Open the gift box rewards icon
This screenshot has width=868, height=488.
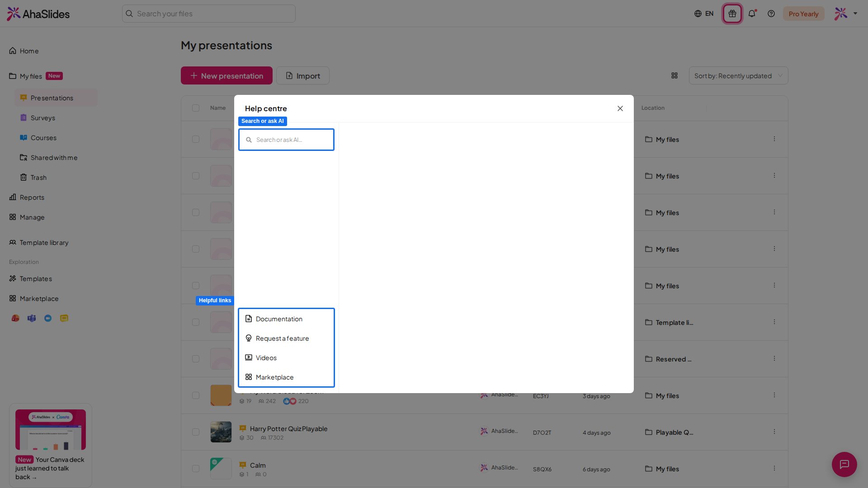pyautogui.click(x=732, y=14)
